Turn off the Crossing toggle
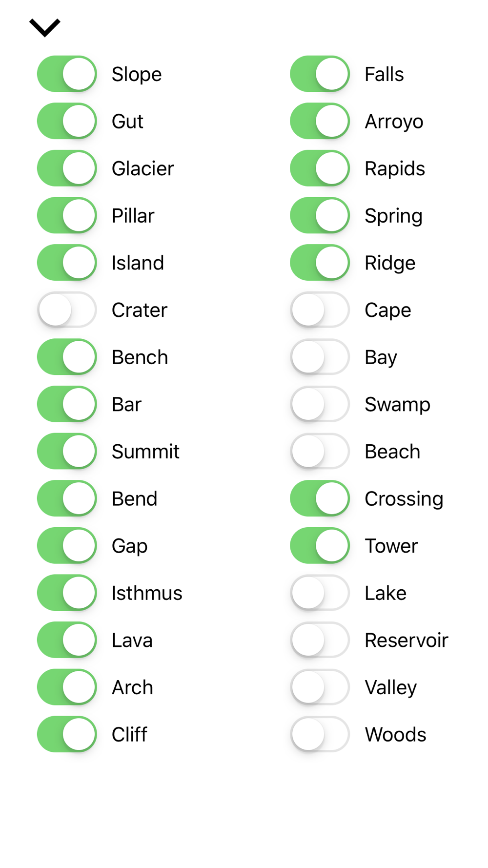This screenshot has width=488, height=868. (x=320, y=498)
